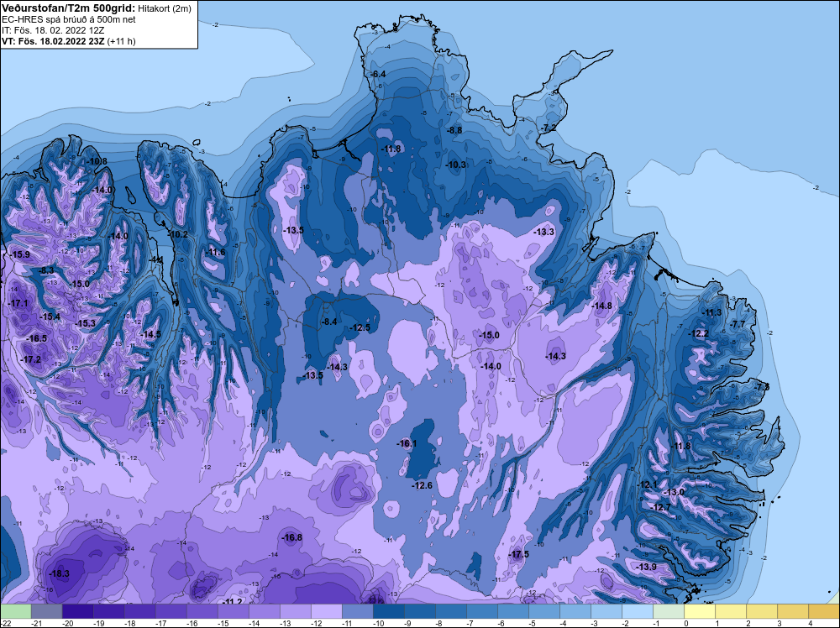The height and width of the screenshot is (628, 840).
Task: Click the pale green legend swatch above -22
Action: [15, 611]
